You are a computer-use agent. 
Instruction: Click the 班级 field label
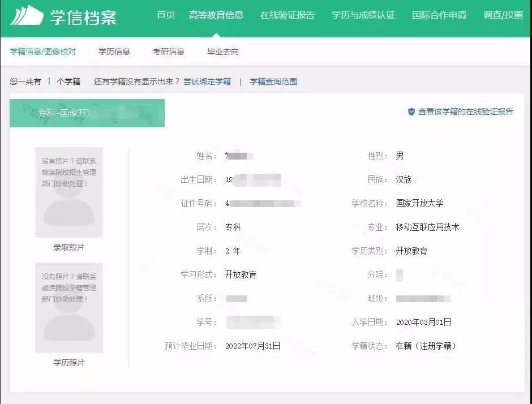click(x=377, y=298)
